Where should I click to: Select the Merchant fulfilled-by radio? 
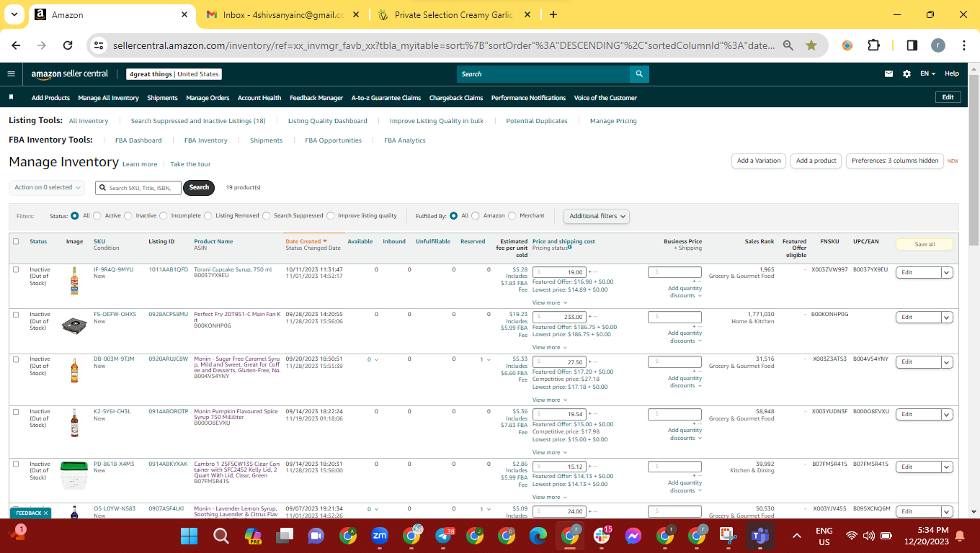[x=512, y=215]
